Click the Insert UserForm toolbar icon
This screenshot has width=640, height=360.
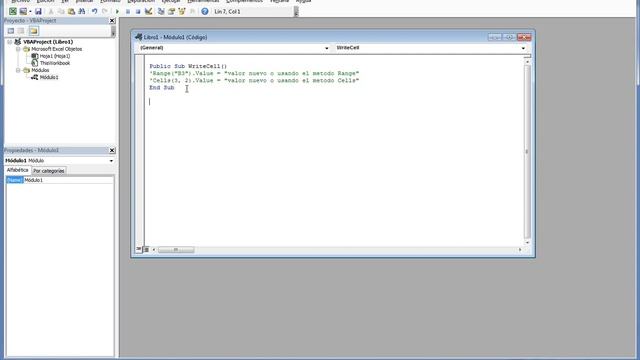[23, 11]
